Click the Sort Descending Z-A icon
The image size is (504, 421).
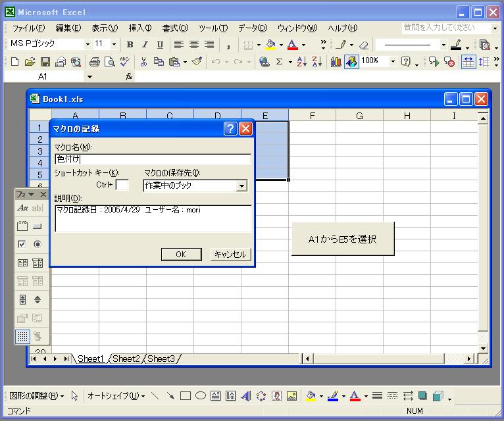coord(316,61)
